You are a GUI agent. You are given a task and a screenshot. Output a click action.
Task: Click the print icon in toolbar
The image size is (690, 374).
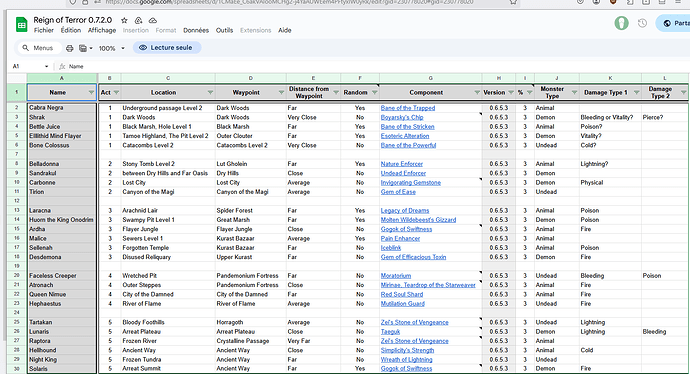point(70,48)
